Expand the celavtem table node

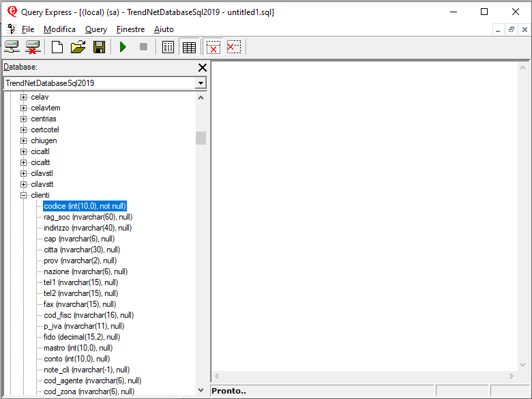pyautogui.click(x=23, y=108)
